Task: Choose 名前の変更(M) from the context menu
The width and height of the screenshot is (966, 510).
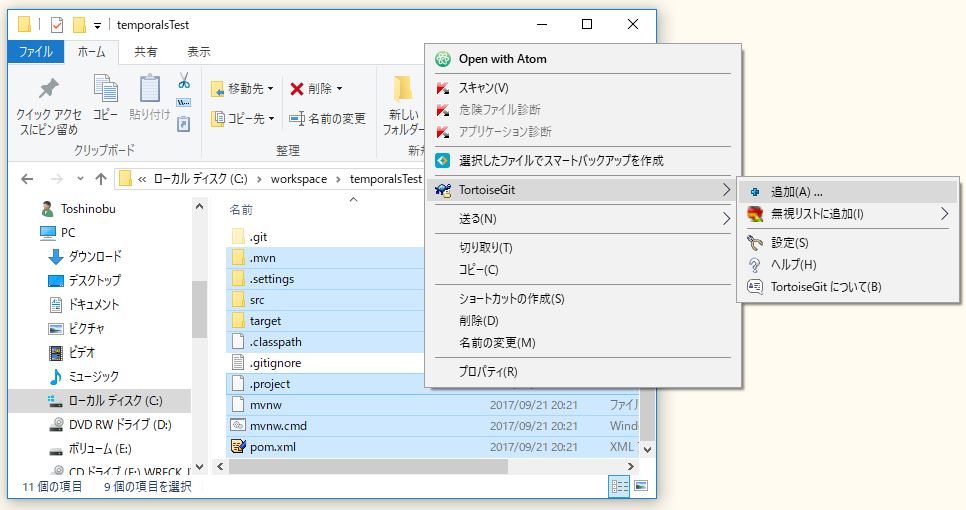Action: 582,342
